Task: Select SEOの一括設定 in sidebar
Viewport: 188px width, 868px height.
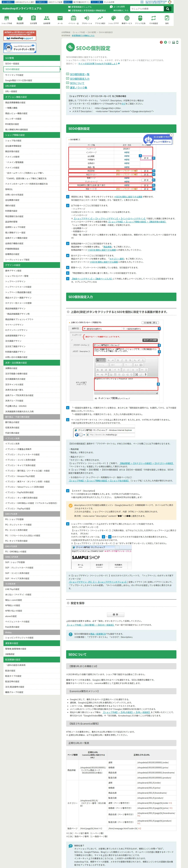Action: [x=32, y=64]
